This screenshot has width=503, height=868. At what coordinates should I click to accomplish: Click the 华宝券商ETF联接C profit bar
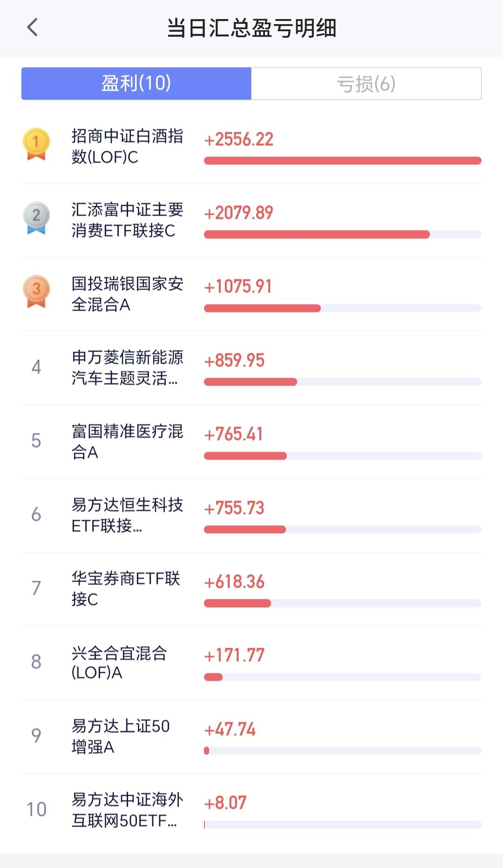pos(343,604)
